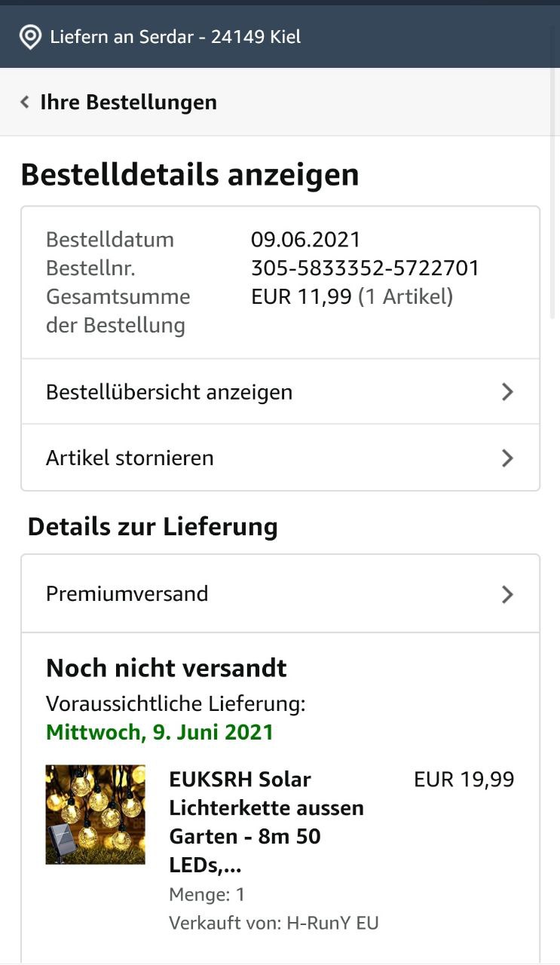Select Bestellübersicht anzeigen row

pyautogui.click(x=280, y=392)
